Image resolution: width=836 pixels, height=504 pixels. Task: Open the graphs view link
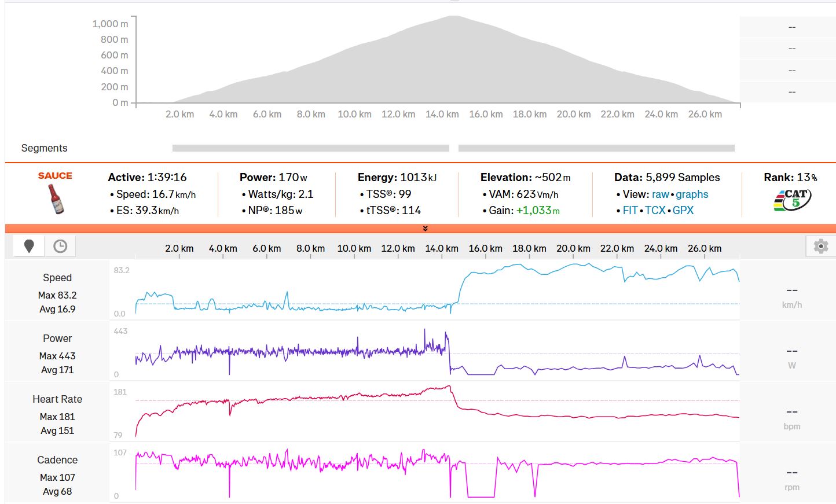(x=692, y=194)
